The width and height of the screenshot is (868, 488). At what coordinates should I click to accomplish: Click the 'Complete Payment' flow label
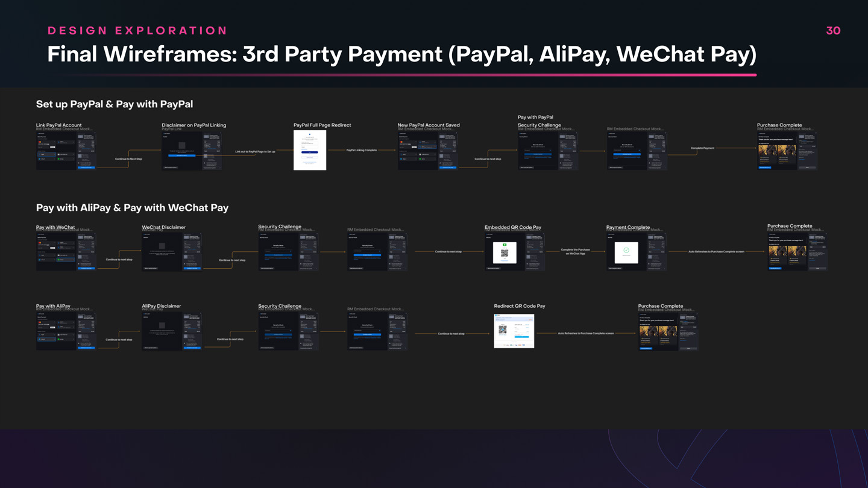(702, 148)
